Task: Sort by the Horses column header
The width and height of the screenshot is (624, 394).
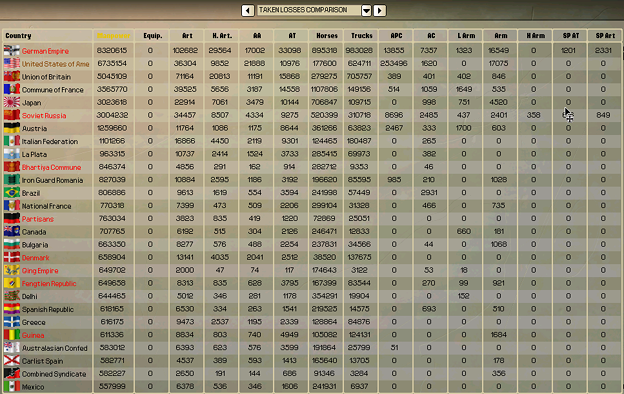Action: [x=327, y=35]
